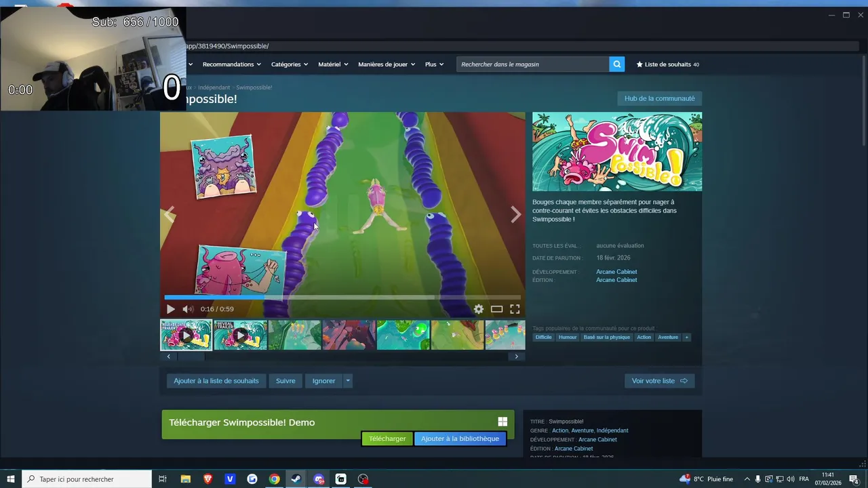Open Basé sur la physique tag

[606, 337]
